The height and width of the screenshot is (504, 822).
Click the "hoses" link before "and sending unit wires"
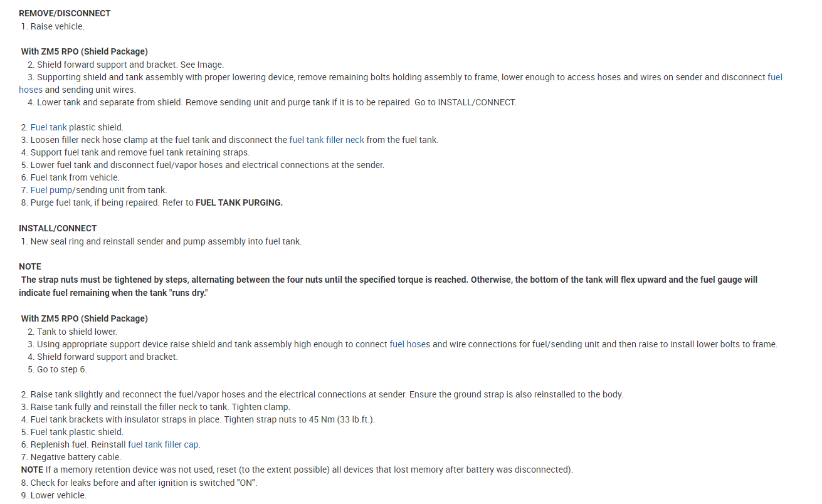pos(31,90)
